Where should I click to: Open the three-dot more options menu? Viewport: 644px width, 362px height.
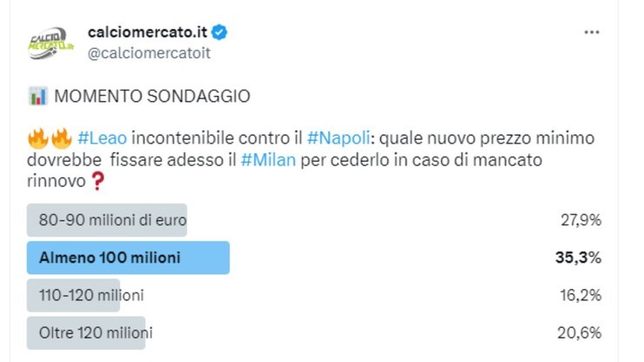pos(592,32)
